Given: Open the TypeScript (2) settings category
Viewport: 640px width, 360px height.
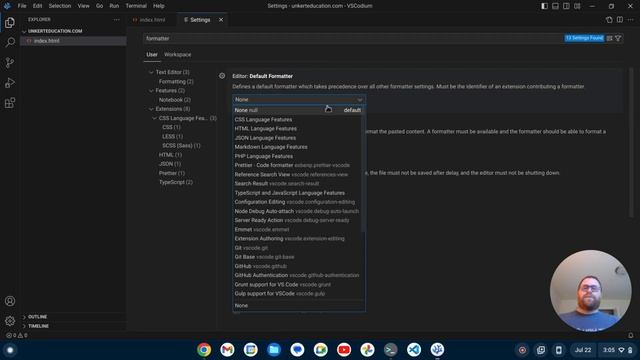Looking at the screenshot, I should point(176,182).
